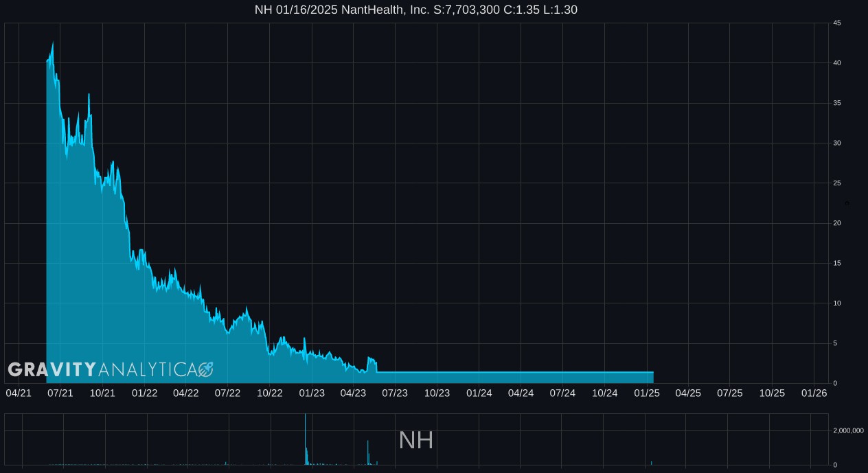
Task: Select the 01/23 date label on x-axis
Action: [x=312, y=393]
